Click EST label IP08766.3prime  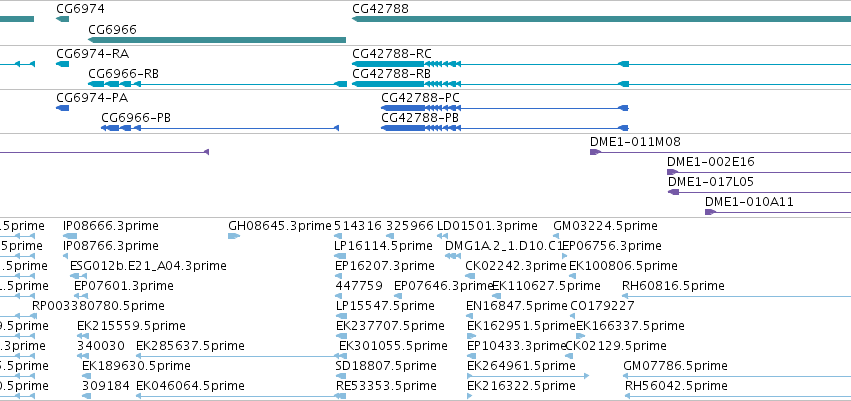(111, 246)
